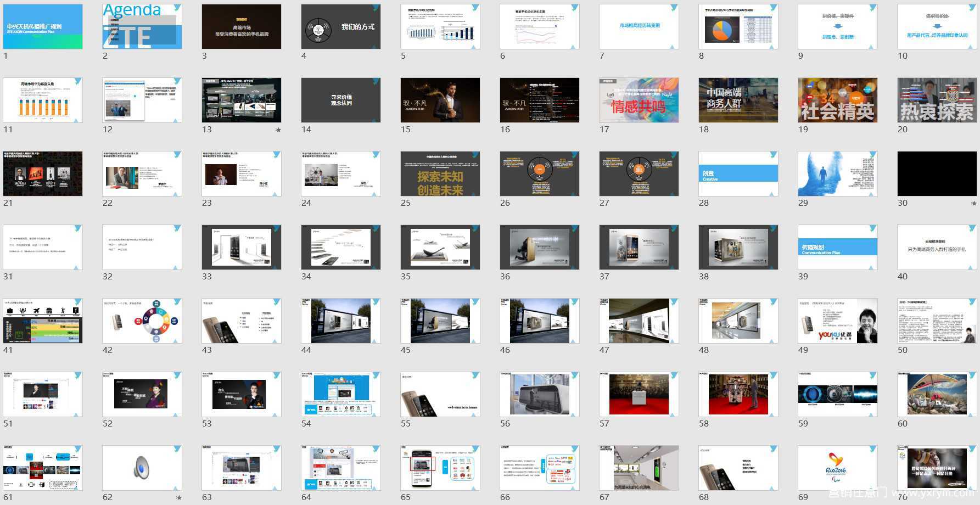This screenshot has width=980, height=505.
Task: Select slide 50 dense article text thumbnail
Action: (937, 321)
